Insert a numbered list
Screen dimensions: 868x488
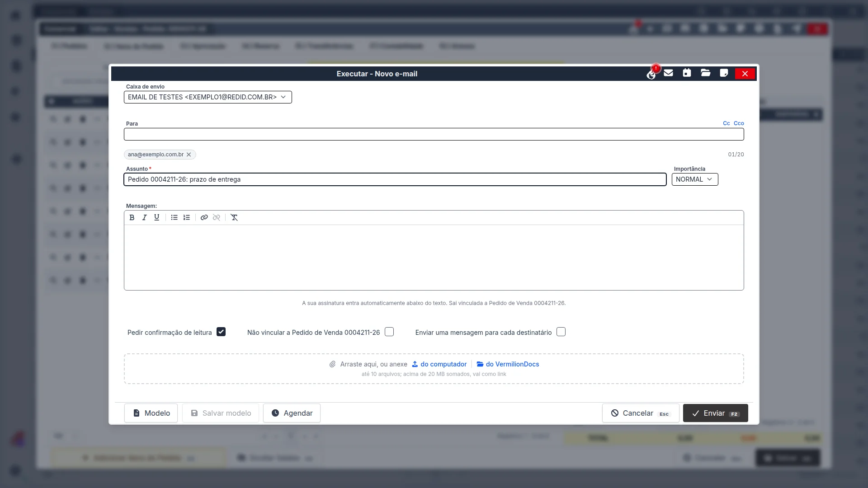[x=187, y=217]
